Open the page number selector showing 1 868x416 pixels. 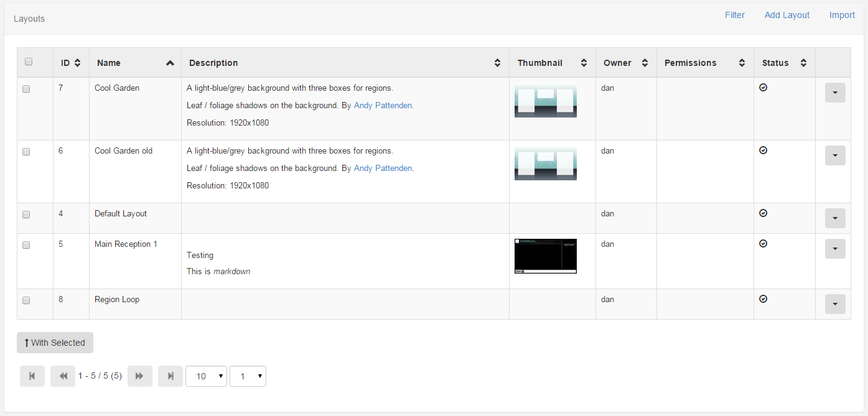[248, 376]
